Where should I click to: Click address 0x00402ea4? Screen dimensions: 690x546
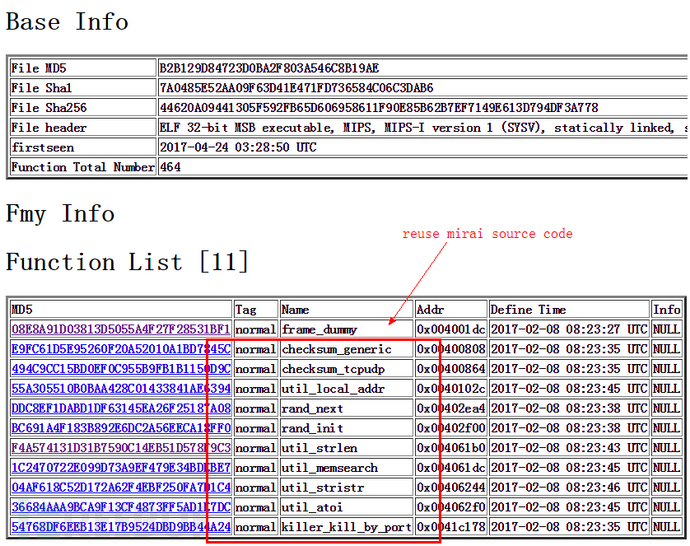point(451,408)
